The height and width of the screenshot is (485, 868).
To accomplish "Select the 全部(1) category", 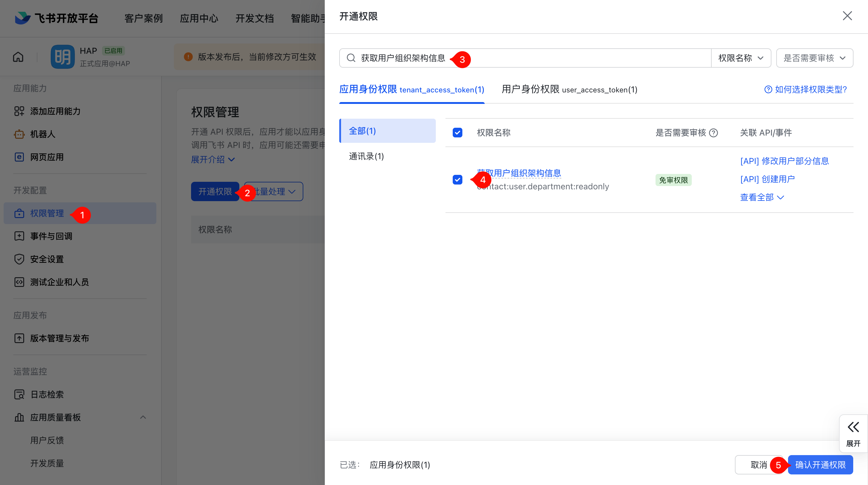I will tap(388, 131).
